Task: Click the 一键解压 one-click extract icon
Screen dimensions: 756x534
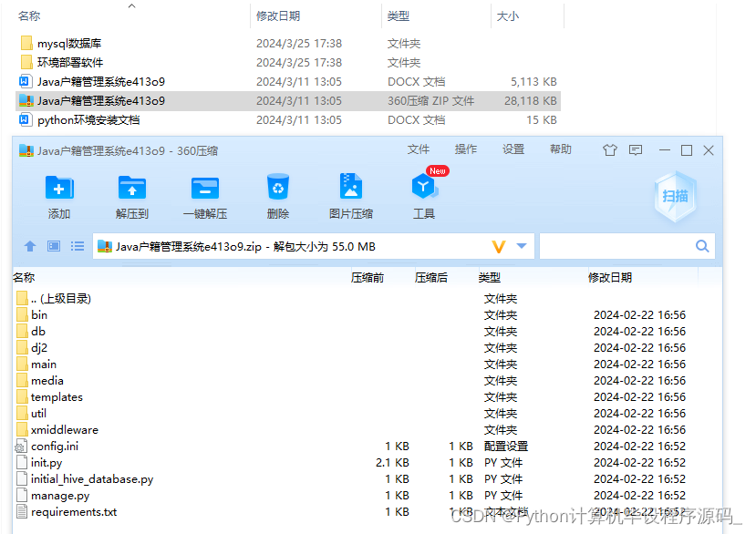Action: coord(204,193)
